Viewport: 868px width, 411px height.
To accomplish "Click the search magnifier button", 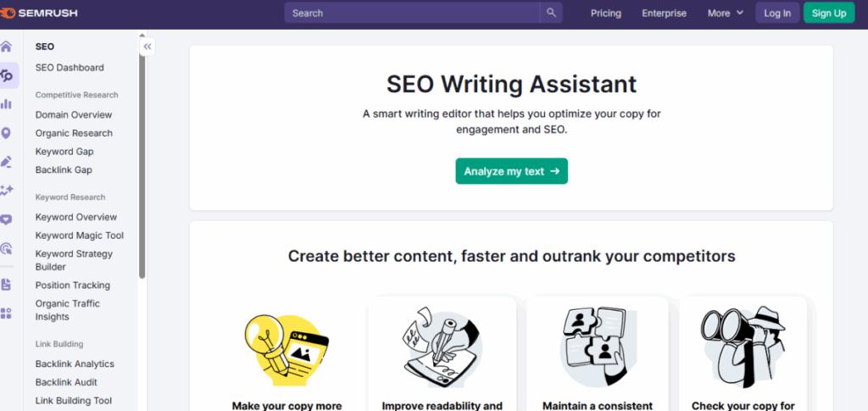I will coord(551,13).
